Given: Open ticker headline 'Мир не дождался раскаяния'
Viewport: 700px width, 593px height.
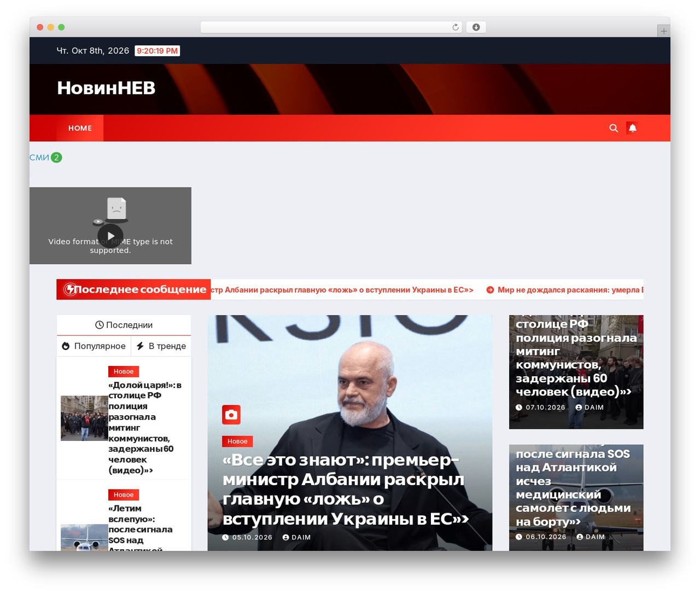Looking at the screenshot, I should (565, 290).
